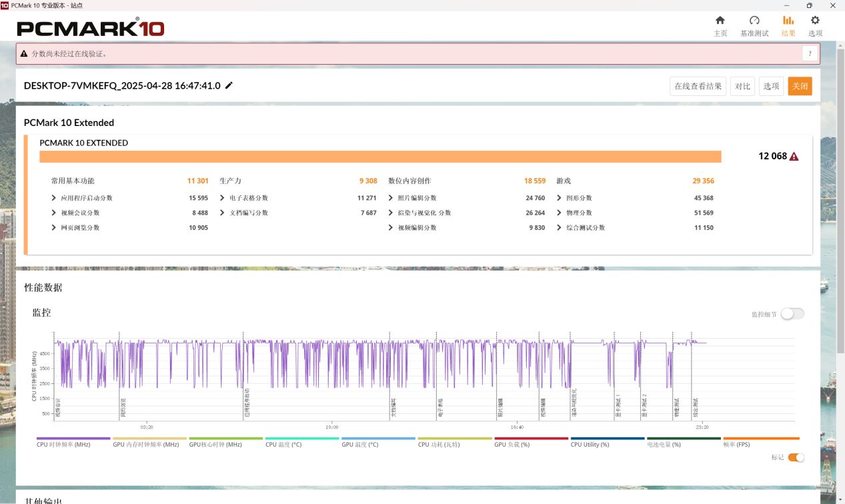Click the 对比 compare button

point(742,86)
